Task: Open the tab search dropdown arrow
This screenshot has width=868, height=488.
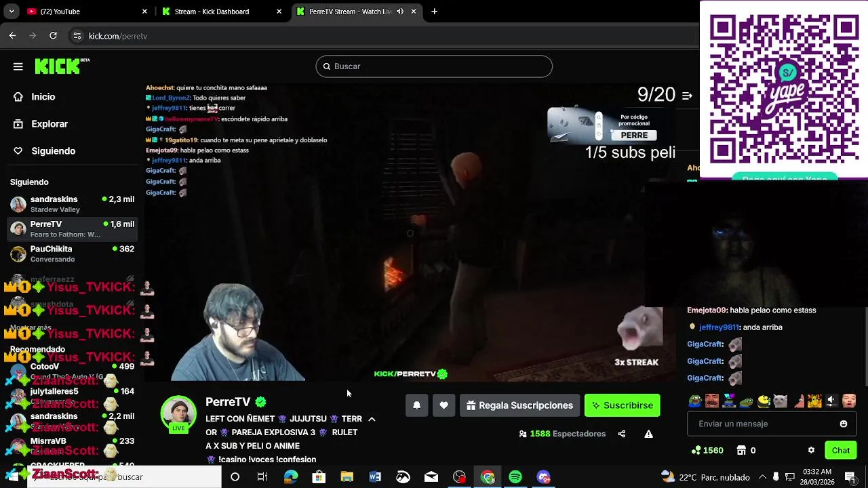Action: pos(12,12)
